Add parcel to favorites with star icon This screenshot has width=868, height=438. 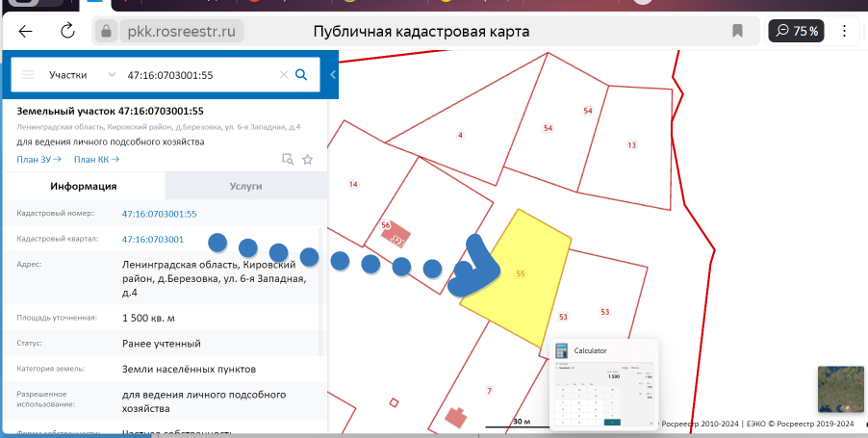click(308, 160)
